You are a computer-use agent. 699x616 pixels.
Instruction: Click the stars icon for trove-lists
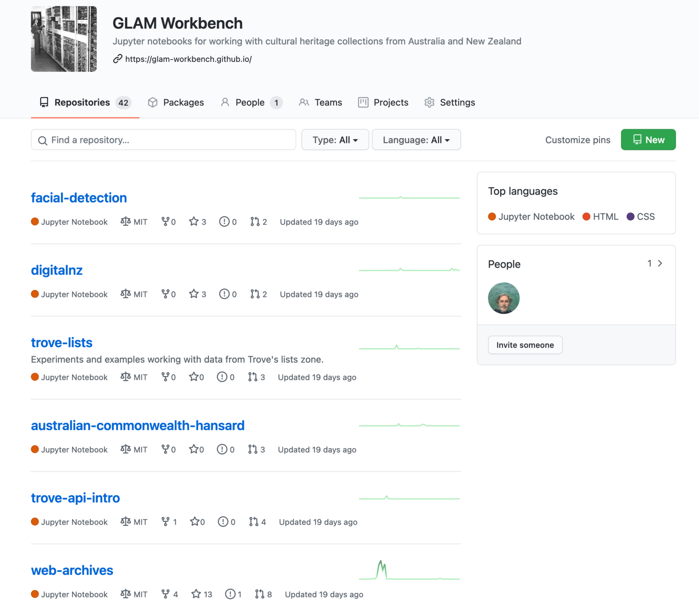pyautogui.click(x=194, y=377)
